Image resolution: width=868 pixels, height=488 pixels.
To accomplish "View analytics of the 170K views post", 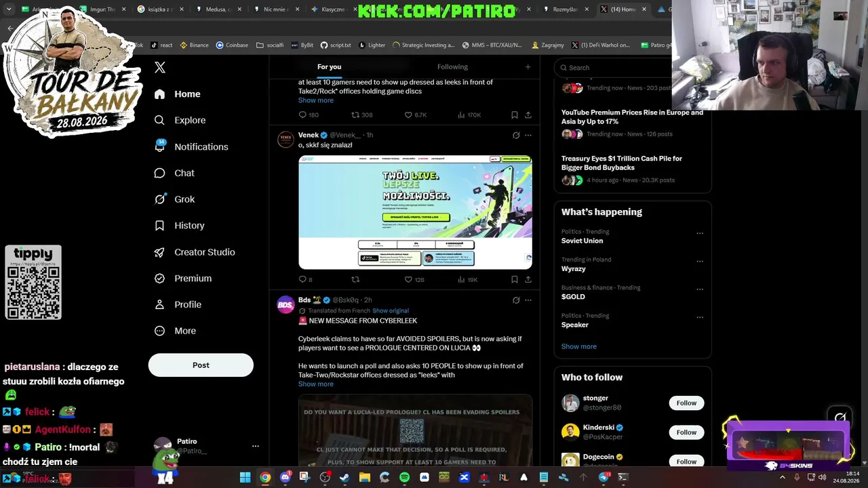I will (469, 115).
